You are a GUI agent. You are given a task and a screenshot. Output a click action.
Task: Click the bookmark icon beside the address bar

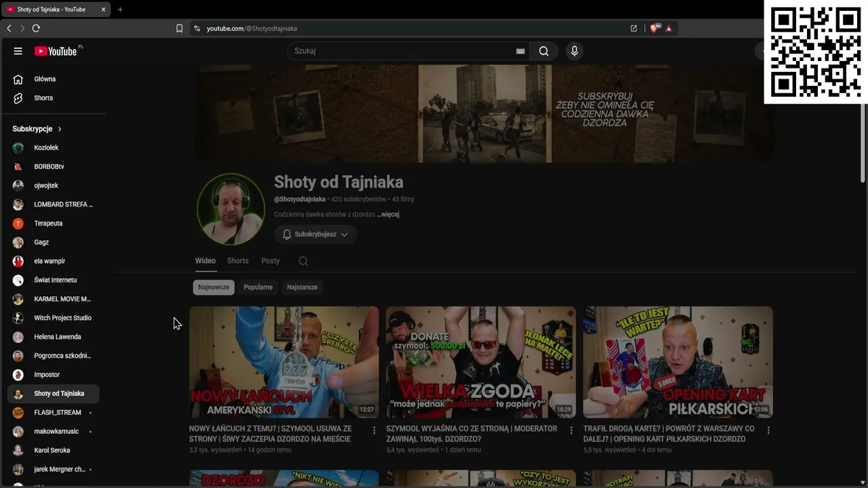pyautogui.click(x=179, y=28)
